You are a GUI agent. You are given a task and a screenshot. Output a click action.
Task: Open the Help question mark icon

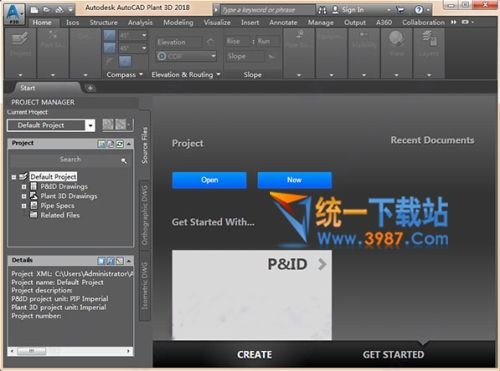click(419, 10)
